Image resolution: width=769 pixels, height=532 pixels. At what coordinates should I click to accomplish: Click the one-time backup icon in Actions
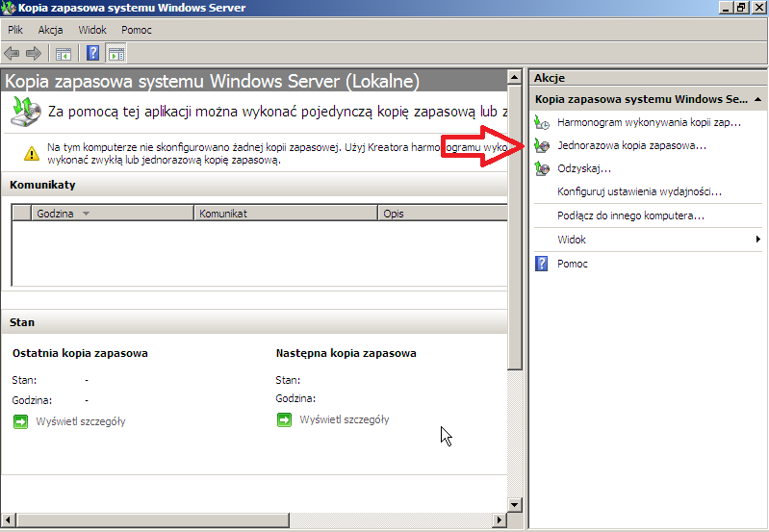tap(542, 145)
